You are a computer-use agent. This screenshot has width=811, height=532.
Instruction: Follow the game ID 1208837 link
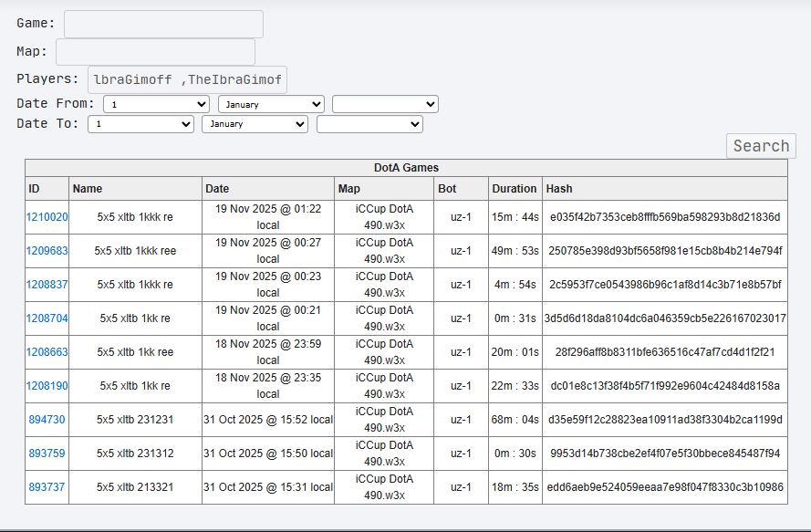click(47, 285)
